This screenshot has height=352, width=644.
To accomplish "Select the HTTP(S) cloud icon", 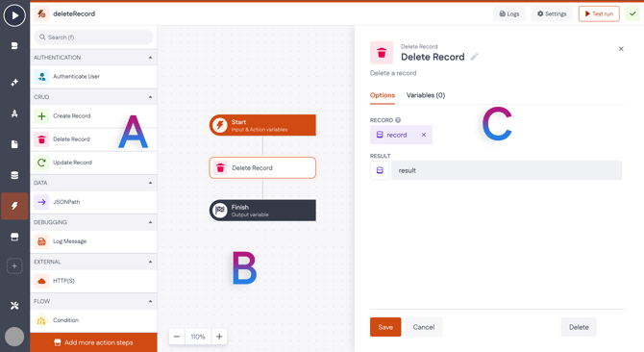I will [41, 281].
